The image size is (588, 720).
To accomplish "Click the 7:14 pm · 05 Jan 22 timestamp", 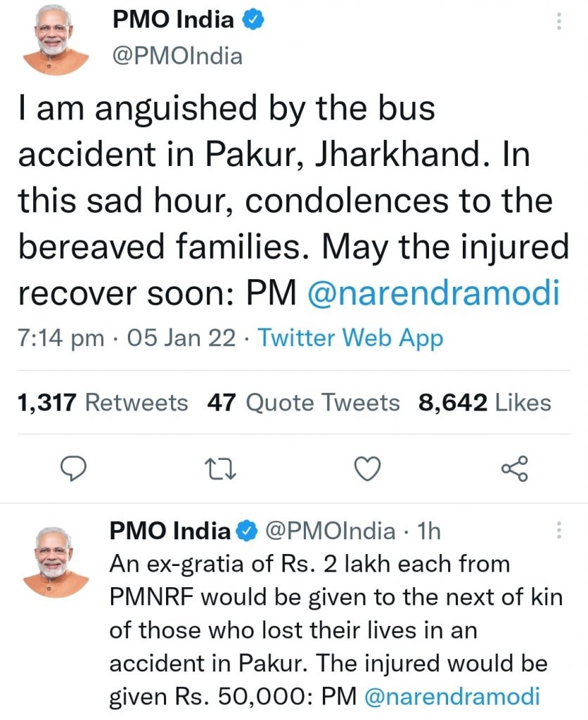I will click(127, 339).
